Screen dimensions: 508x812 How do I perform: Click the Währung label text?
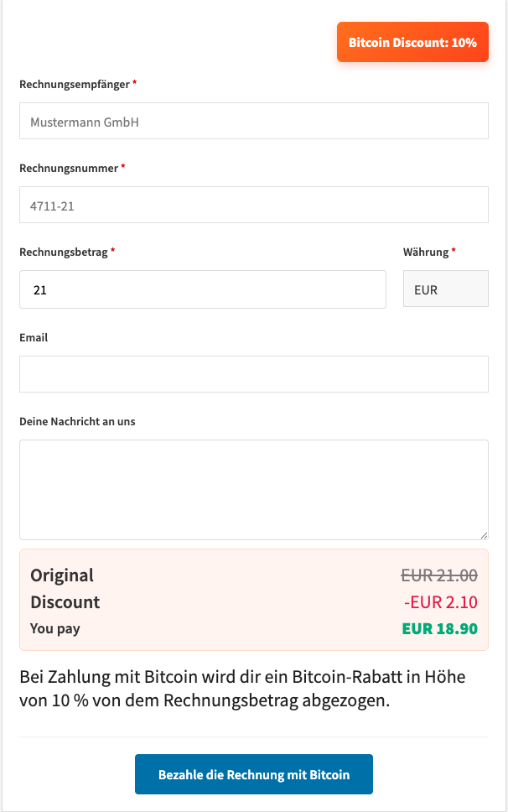click(x=426, y=252)
